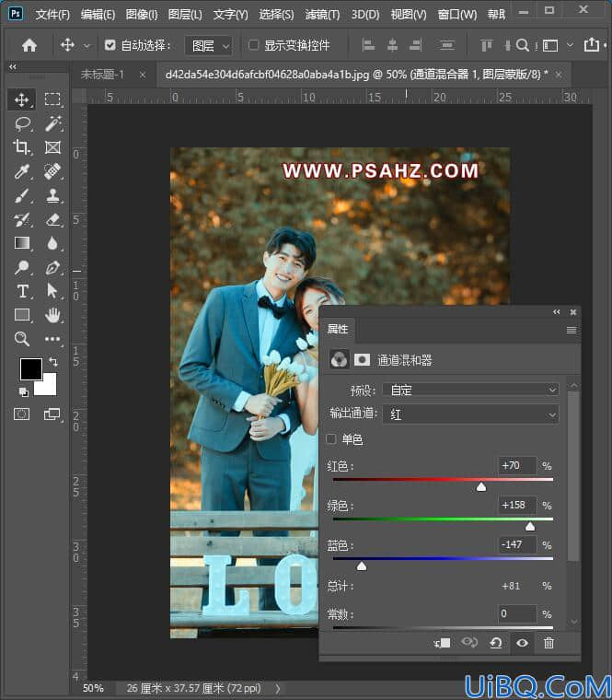This screenshot has height=700, width=612.
Task: Reset default foreground and background colors
Action: coord(24,392)
